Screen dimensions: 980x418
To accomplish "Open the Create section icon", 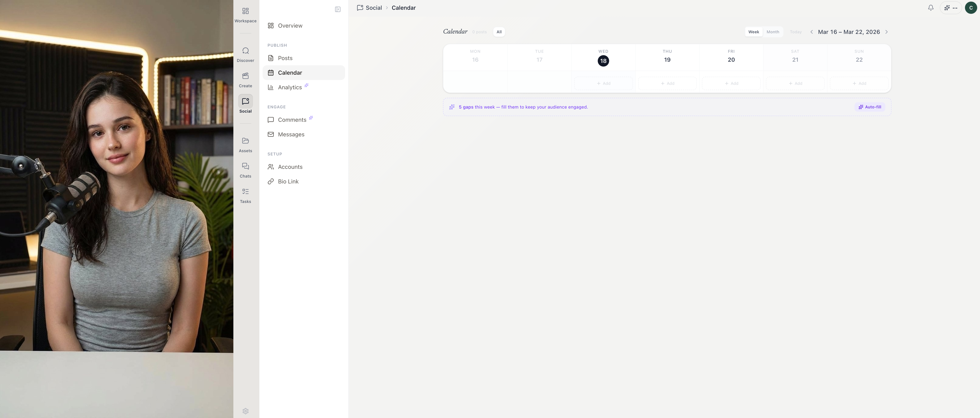I will (245, 76).
